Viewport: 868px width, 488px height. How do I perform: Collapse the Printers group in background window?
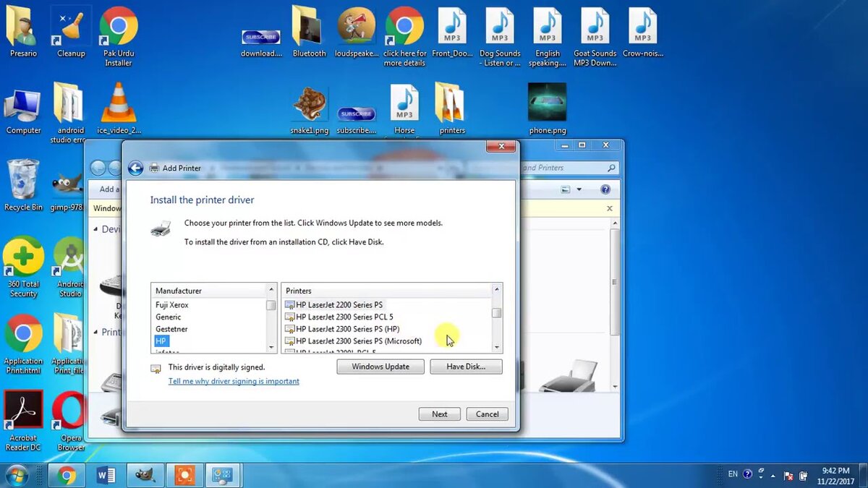click(96, 332)
